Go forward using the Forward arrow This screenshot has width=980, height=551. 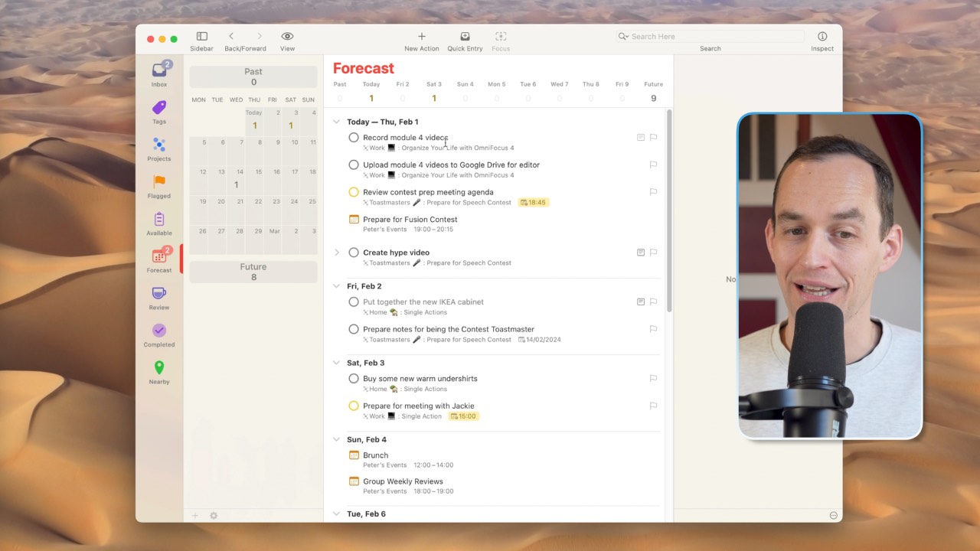[x=260, y=37]
